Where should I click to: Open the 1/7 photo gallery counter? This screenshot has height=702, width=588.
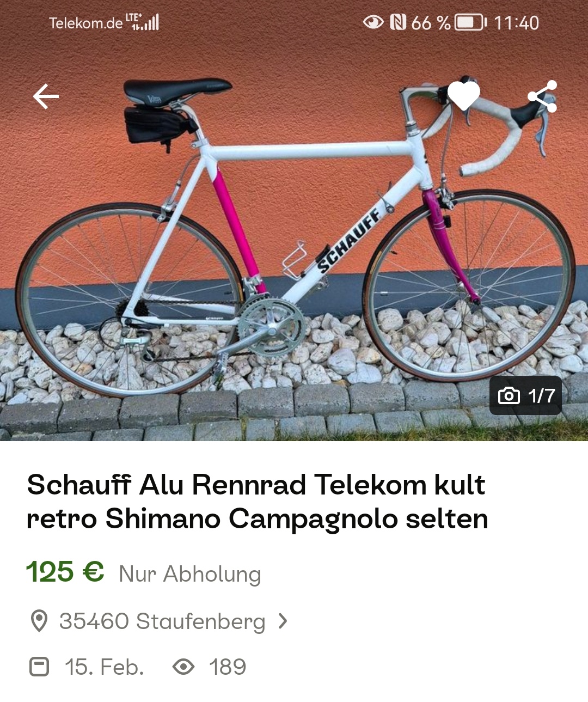(526, 395)
